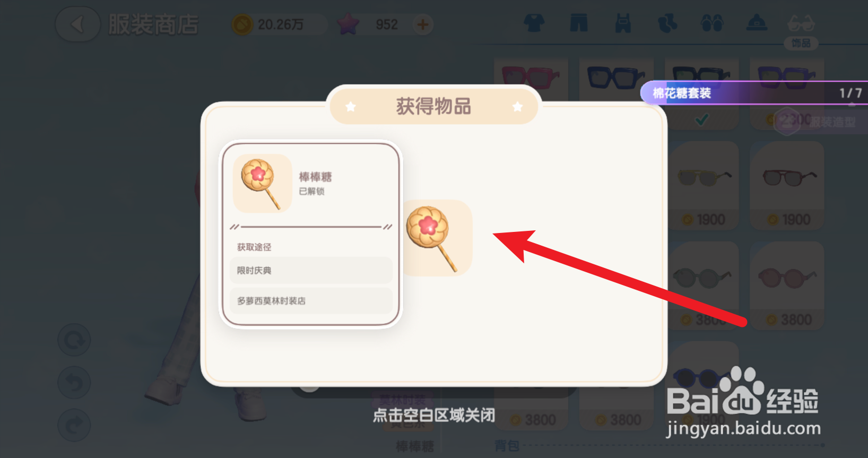The image size is (868, 458).
Task: Go back from the clothing shop
Action: (77, 24)
